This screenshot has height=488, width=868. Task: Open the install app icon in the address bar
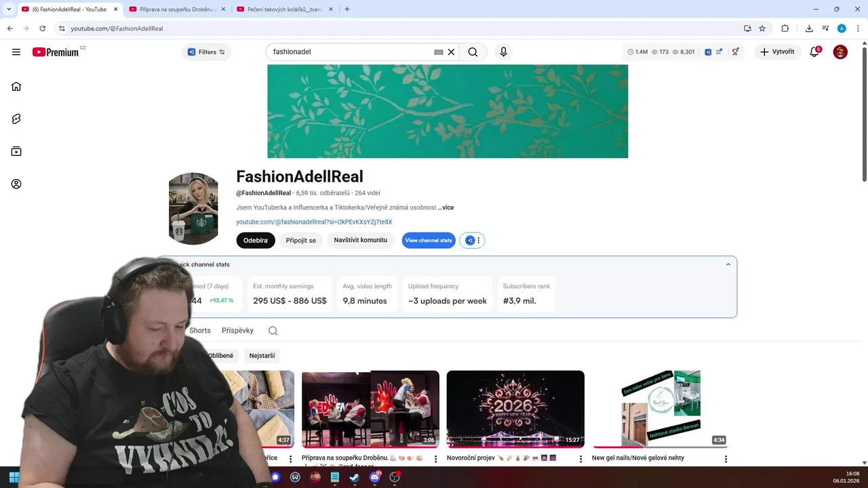click(x=747, y=28)
